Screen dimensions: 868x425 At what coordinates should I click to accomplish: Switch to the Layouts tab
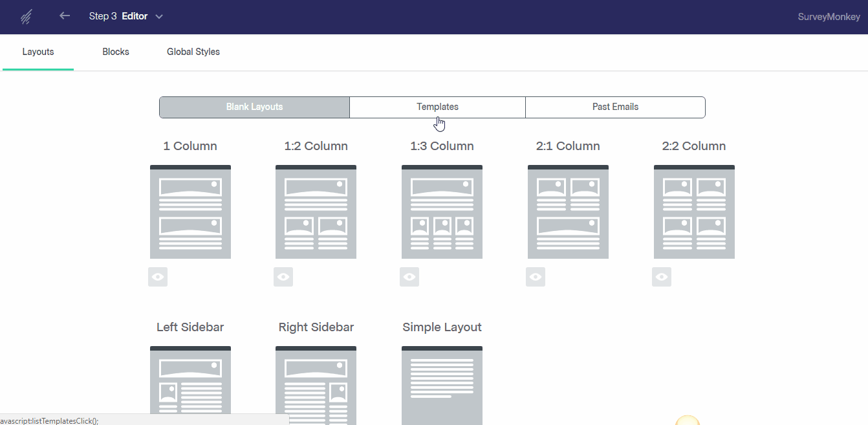pyautogui.click(x=38, y=52)
